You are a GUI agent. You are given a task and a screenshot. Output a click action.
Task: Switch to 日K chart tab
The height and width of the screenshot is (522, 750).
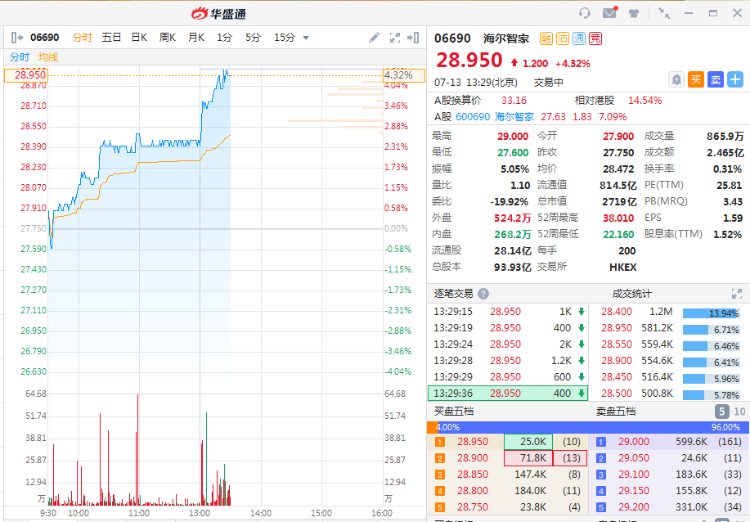click(x=139, y=37)
